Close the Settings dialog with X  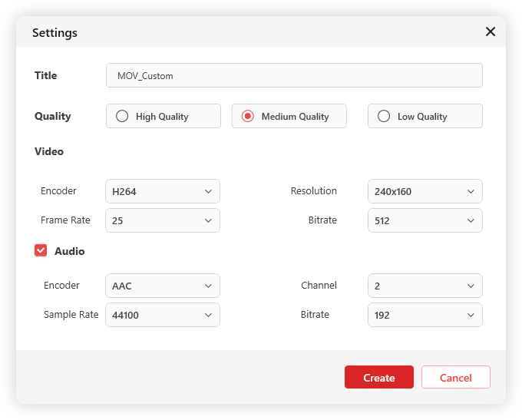490,32
